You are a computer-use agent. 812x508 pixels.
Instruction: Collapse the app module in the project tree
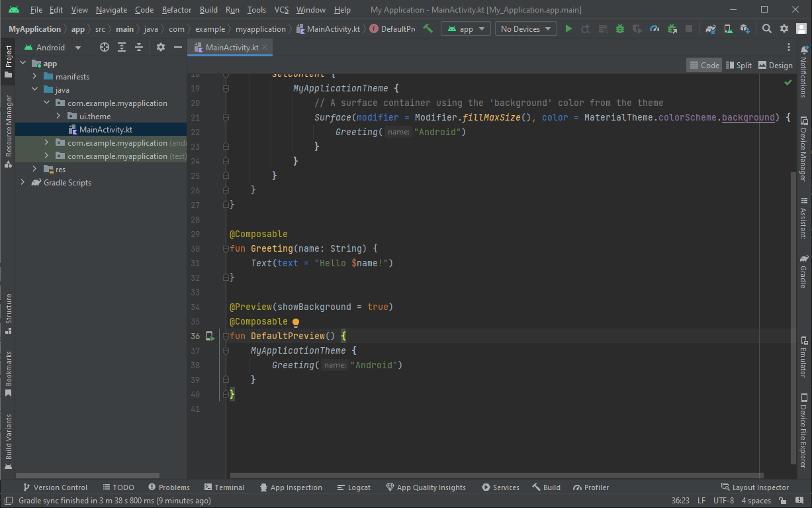click(23, 64)
